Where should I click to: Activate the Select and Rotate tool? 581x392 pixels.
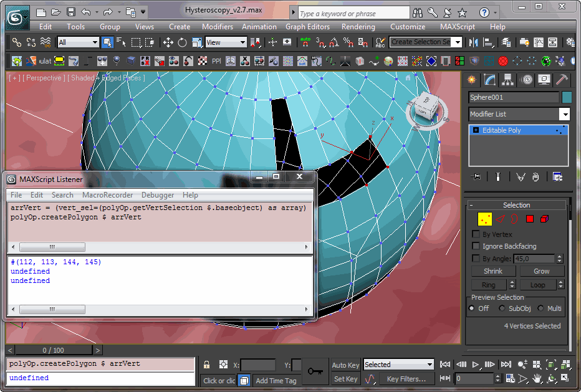pos(182,42)
